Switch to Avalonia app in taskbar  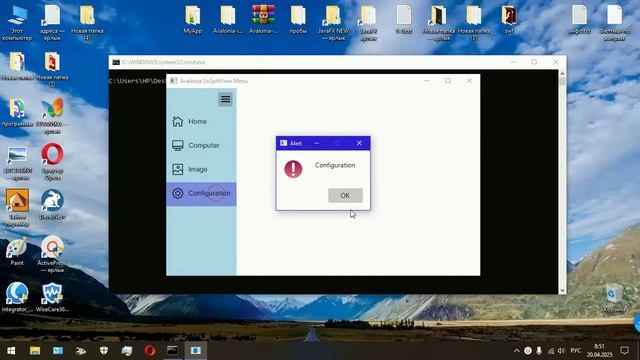coord(196,351)
